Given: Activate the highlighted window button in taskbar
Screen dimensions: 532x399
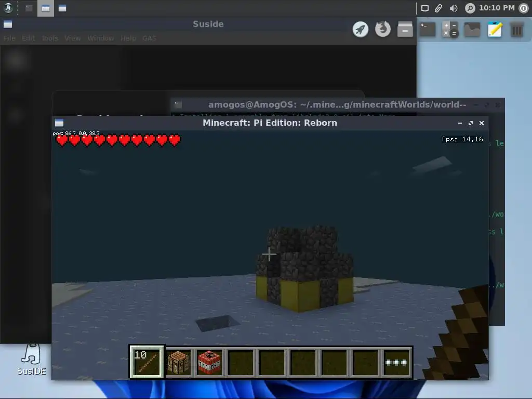Looking at the screenshot, I should 46,8.
